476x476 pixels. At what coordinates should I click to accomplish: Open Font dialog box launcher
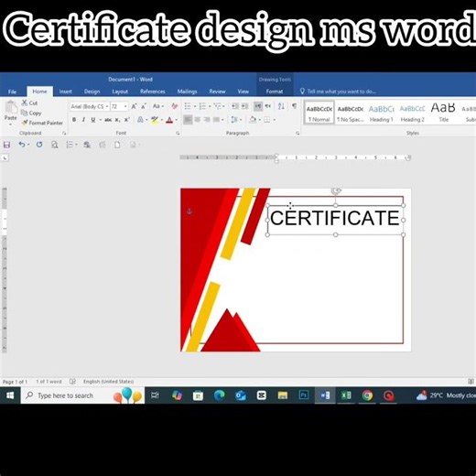point(178,133)
